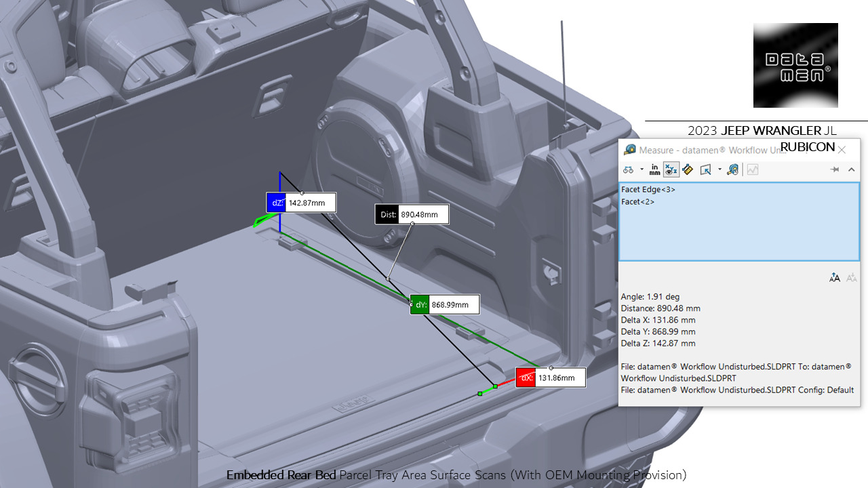Click the datamen logo image

795,65
